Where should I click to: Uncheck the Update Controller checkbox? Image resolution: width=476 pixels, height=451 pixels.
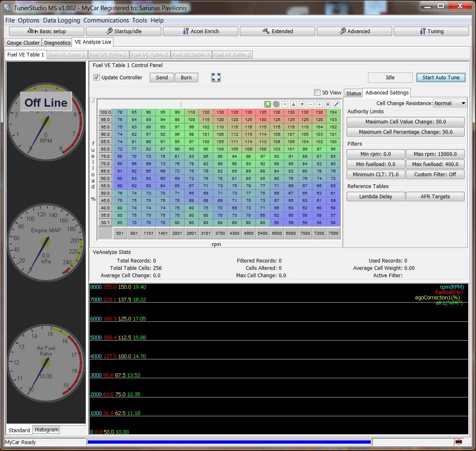click(x=97, y=77)
